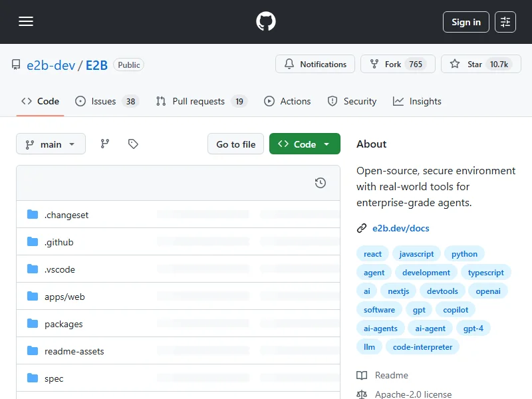Screen dimensions: 532x399
Task: Open the appearance settings sliders icon
Action: pos(505,22)
